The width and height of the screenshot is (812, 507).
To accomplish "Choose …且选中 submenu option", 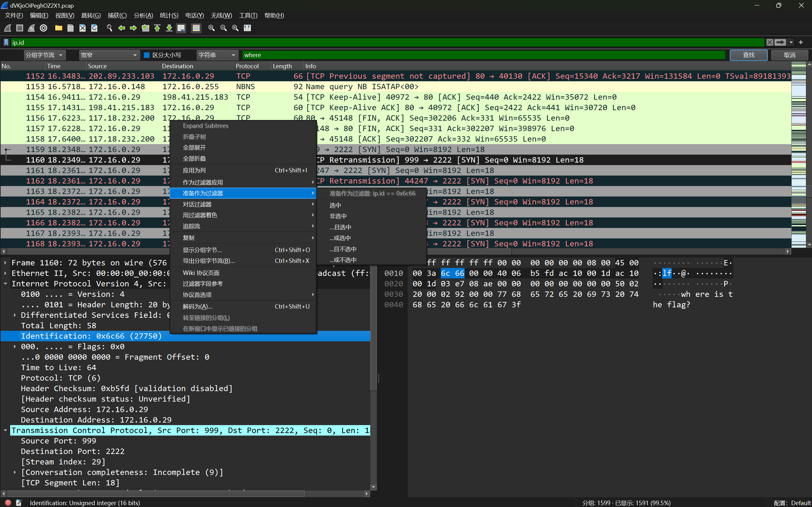I will pos(372,227).
